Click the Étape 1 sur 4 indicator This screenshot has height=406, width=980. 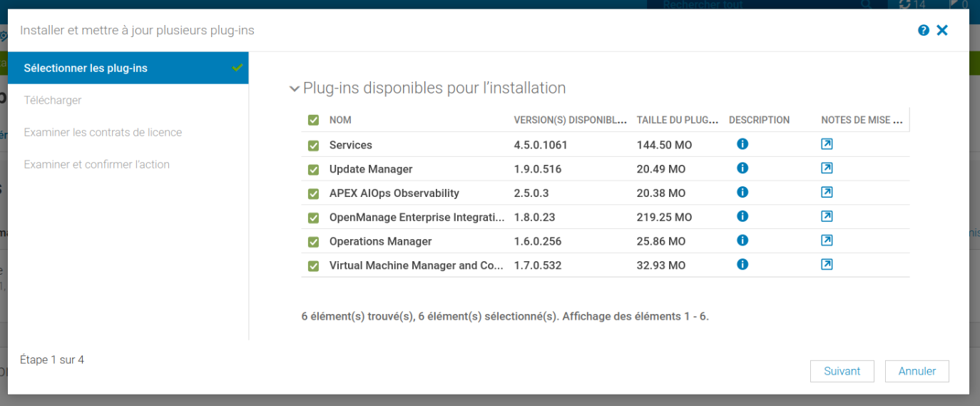pos(52,360)
